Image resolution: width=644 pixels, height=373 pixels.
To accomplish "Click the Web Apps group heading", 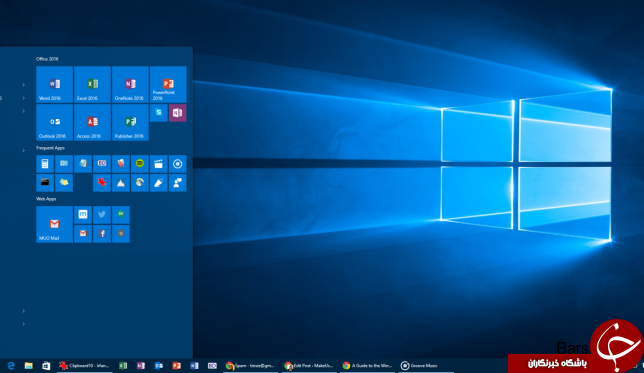I will click(46, 199).
